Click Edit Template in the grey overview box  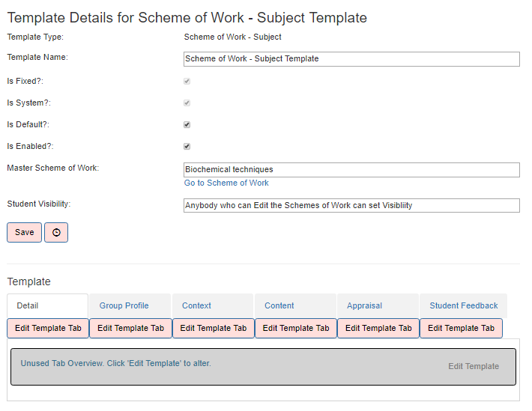coord(474,366)
